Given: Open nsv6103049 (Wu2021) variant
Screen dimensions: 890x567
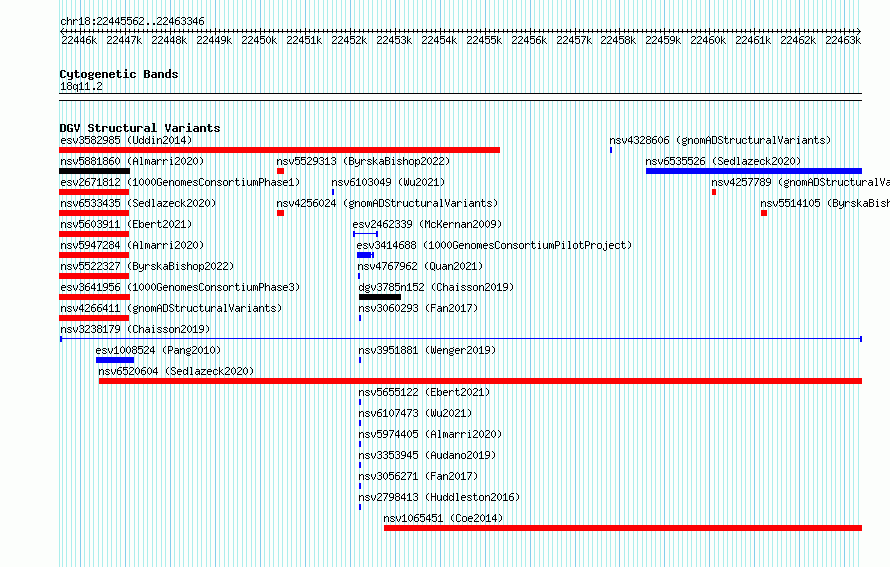Looking at the screenshot, I should pyautogui.click(x=388, y=182).
